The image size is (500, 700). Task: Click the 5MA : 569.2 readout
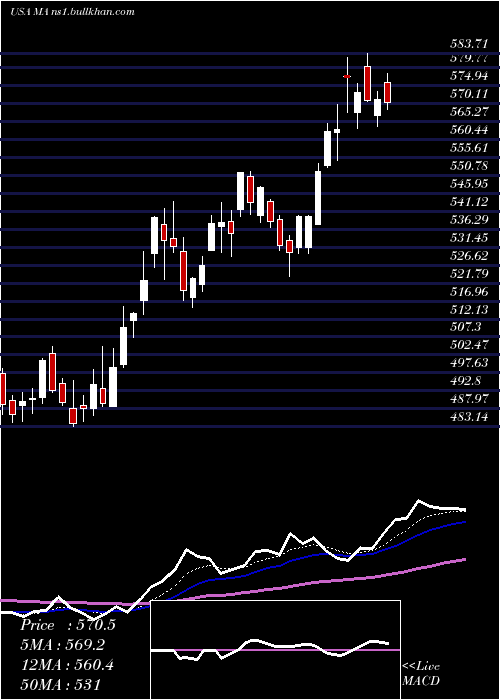click(65, 645)
